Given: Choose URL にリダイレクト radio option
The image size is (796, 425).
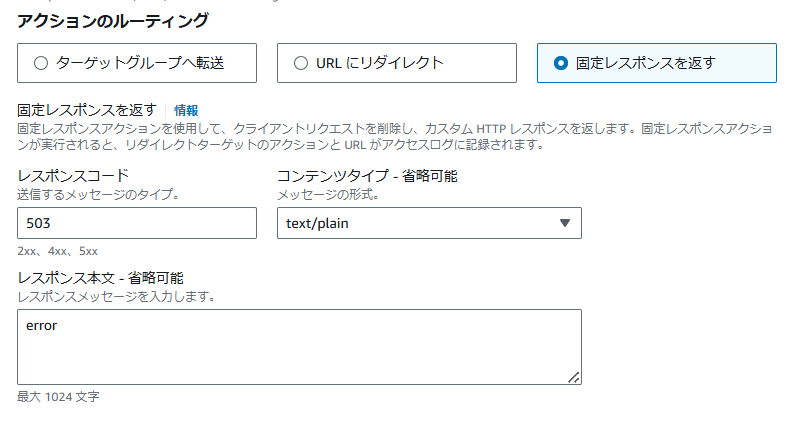Looking at the screenshot, I should (397, 63).
